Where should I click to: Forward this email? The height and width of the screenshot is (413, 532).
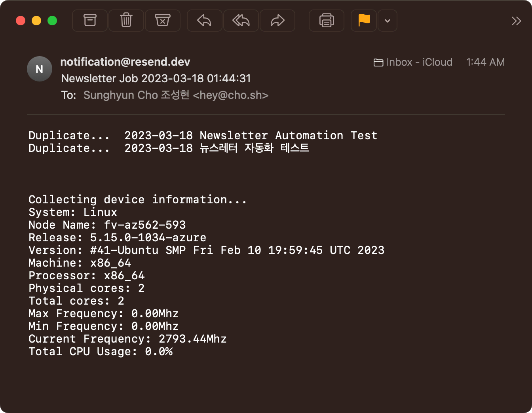pos(277,21)
